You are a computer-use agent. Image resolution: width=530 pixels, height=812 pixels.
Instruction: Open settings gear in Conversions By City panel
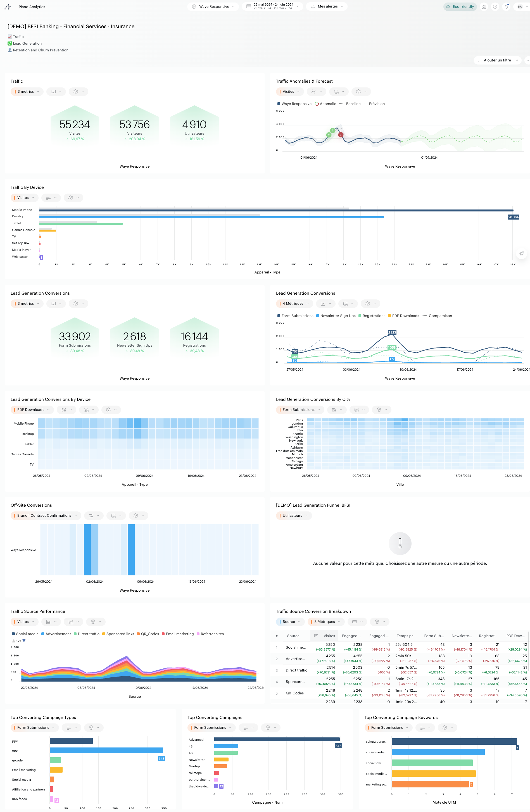382,410
